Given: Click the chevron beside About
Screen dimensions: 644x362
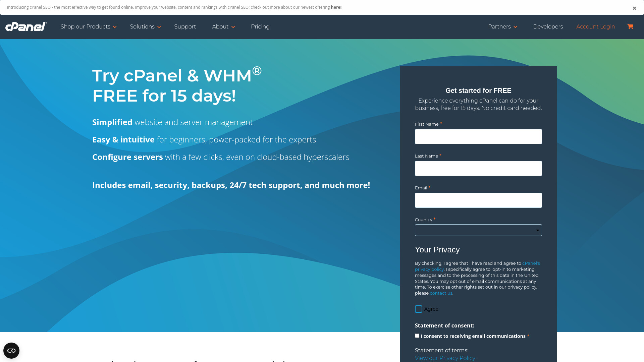Looking at the screenshot, I should (x=233, y=27).
